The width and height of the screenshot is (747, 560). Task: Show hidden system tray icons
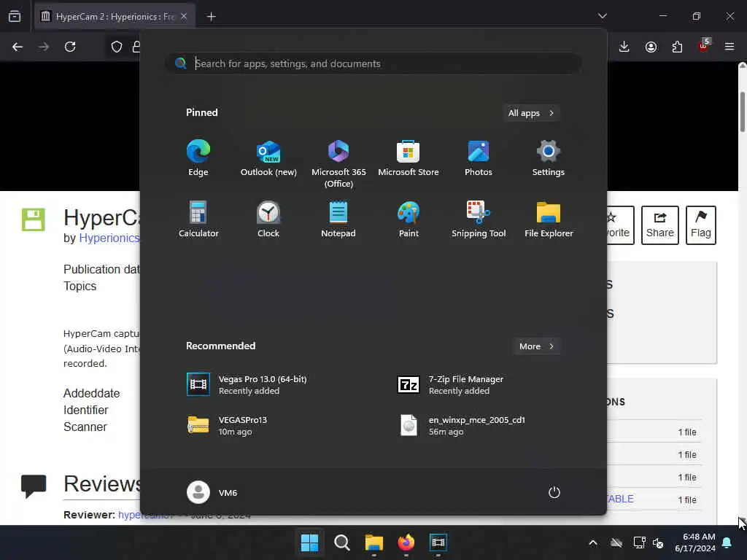click(593, 542)
